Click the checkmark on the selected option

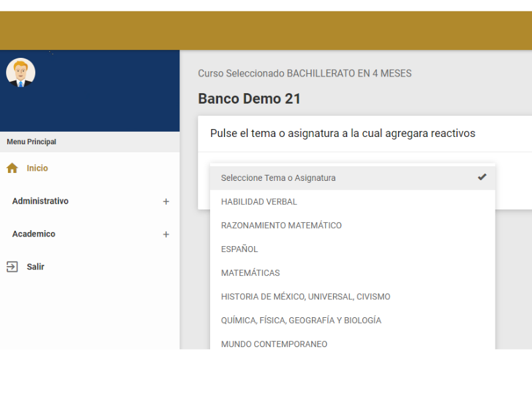(x=482, y=177)
